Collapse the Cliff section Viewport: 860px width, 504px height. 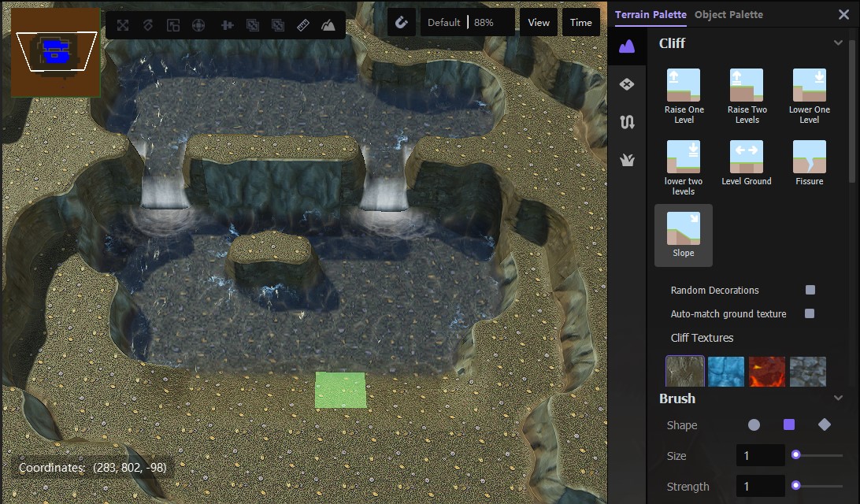pos(837,43)
